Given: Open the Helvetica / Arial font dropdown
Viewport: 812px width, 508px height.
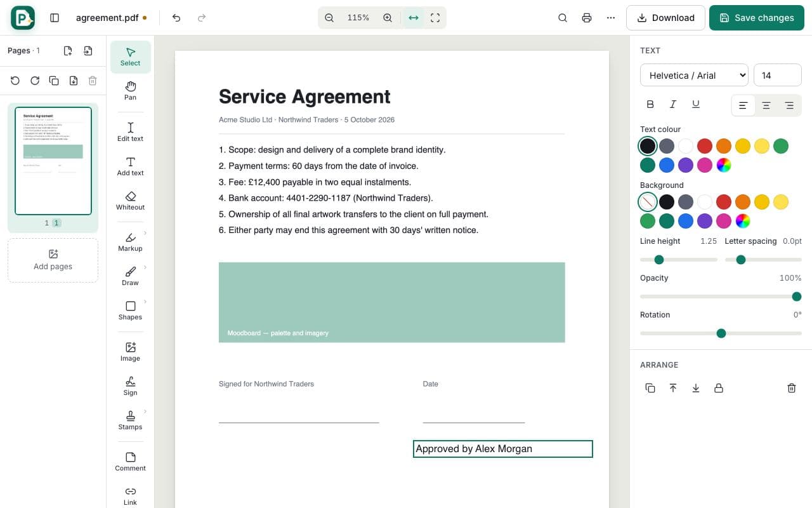Looking at the screenshot, I should [x=694, y=75].
